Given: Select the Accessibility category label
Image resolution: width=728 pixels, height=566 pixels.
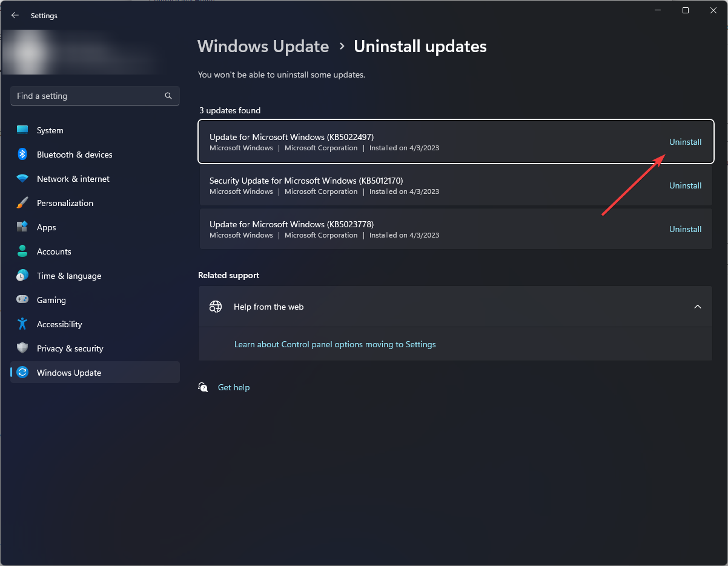Looking at the screenshot, I should pos(59,324).
